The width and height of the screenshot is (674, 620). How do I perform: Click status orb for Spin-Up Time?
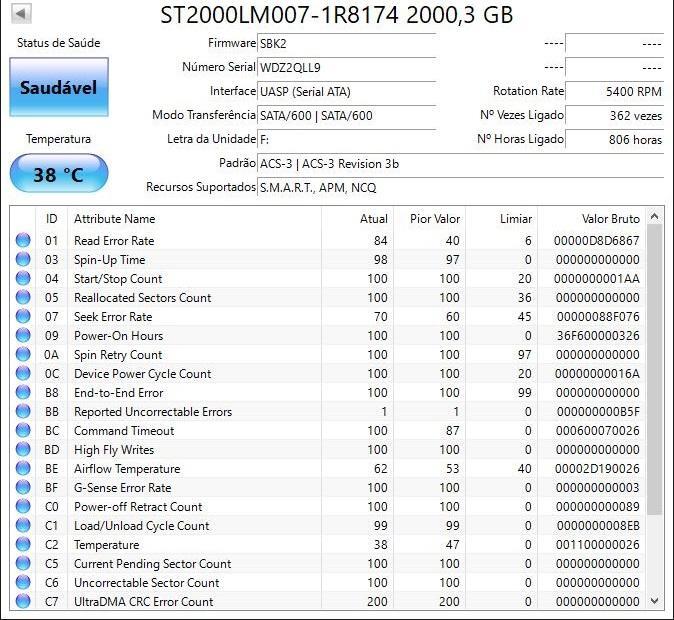click(23, 259)
